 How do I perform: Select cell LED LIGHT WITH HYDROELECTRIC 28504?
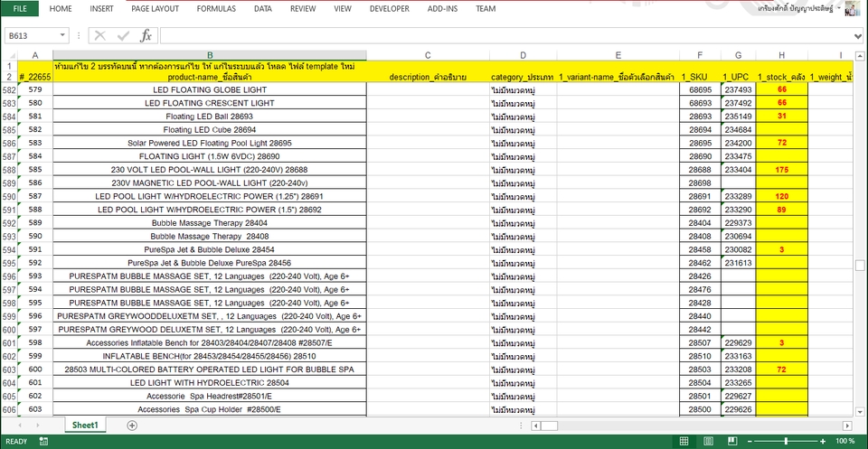[210, 383]
